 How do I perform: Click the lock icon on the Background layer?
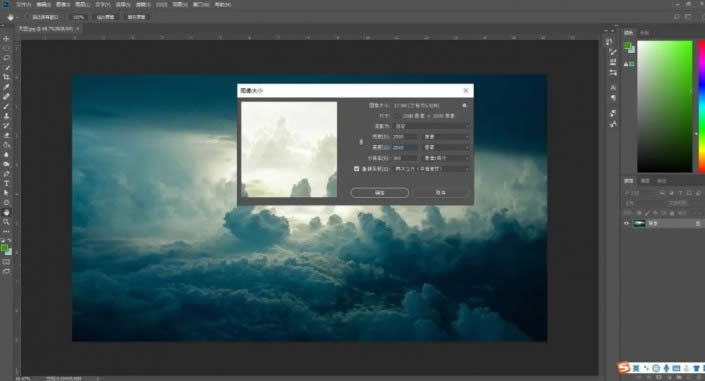[x=698, y=223]
